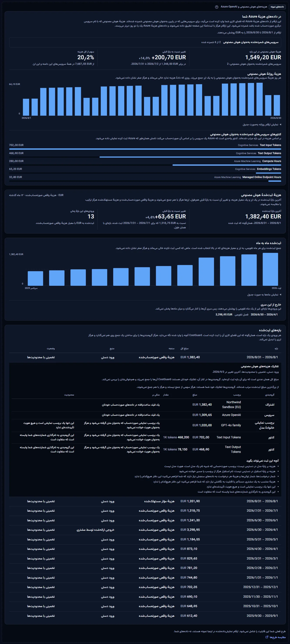
Task: Click the "فصل تقویمی" label
Action: coord(241,315)
